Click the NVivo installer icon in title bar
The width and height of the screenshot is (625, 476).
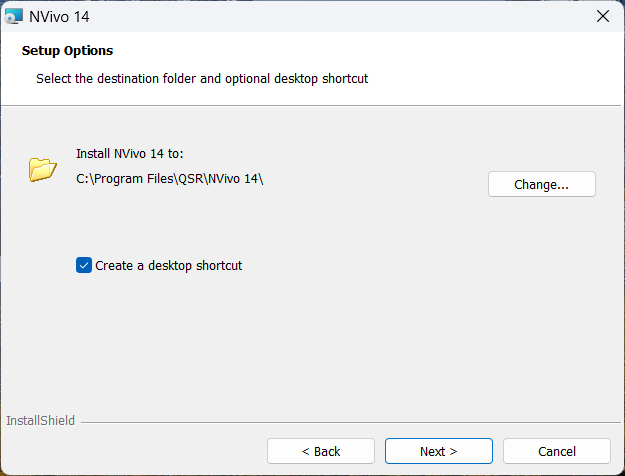[14, 15]
